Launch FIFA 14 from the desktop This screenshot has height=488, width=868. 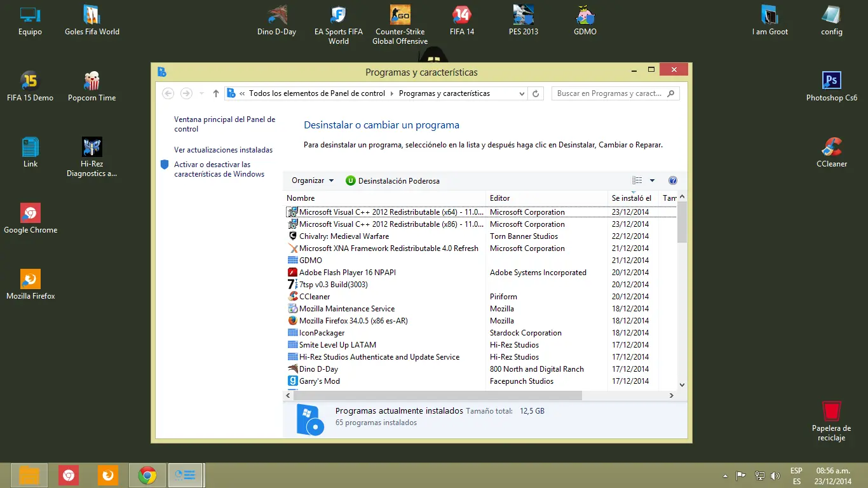click(462, 20)
